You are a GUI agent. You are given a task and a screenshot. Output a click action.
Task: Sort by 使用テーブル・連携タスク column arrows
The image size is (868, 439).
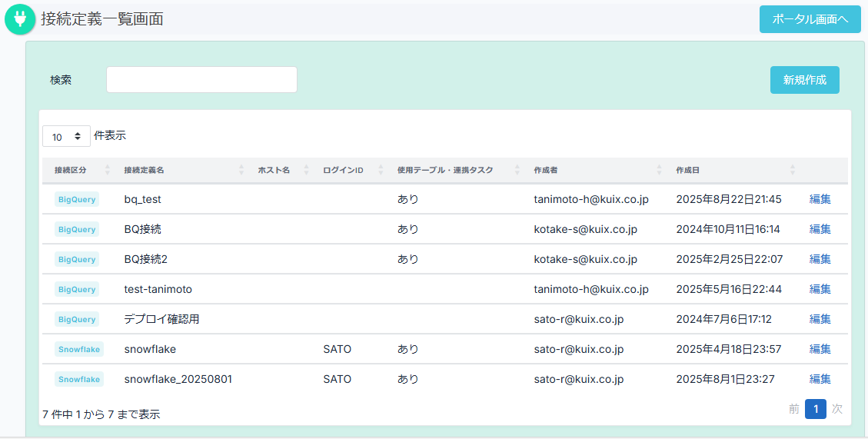(517, 170)
